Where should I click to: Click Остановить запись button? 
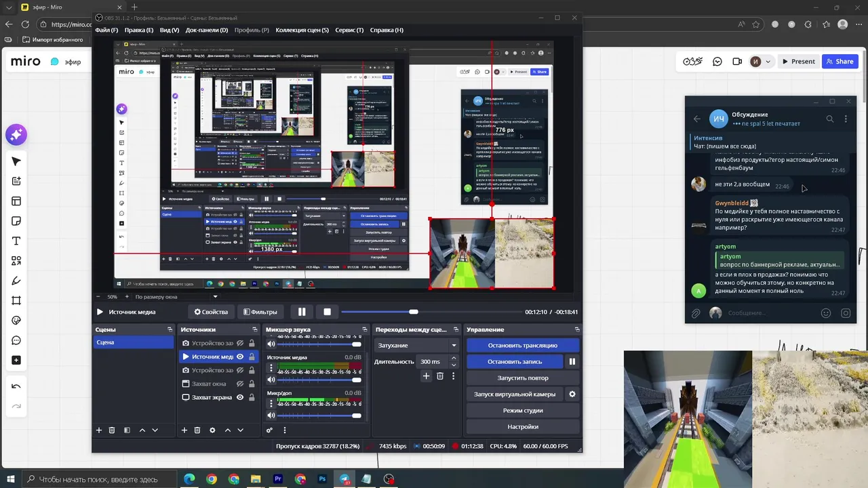point(514,362)
